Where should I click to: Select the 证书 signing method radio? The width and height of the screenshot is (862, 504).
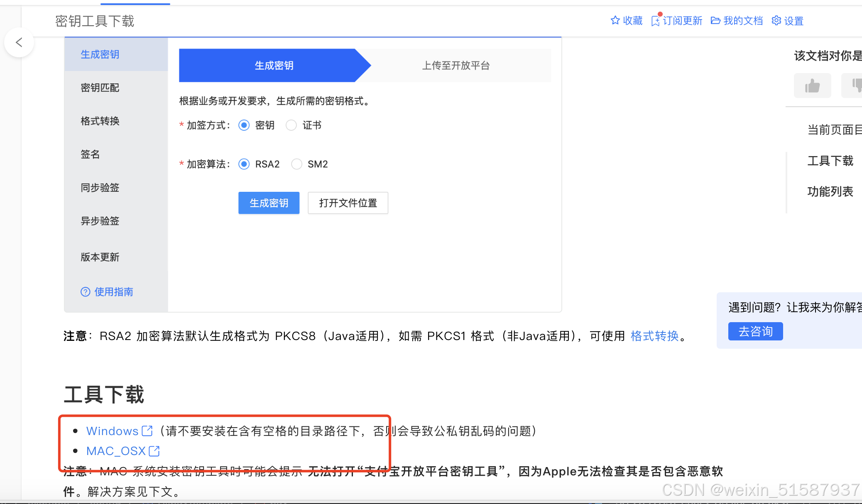[291, 125]
